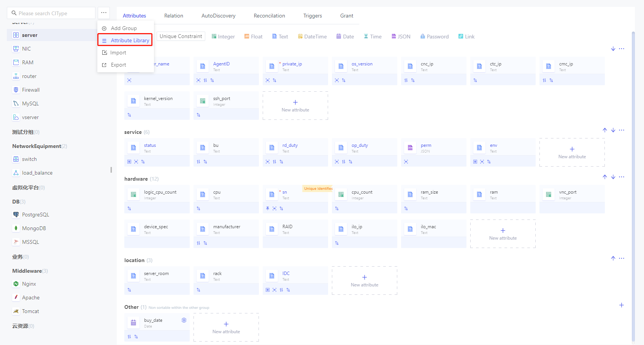Click the Time type legend icon
Viewport: 644px width, 345px height.
coord(366,37)
